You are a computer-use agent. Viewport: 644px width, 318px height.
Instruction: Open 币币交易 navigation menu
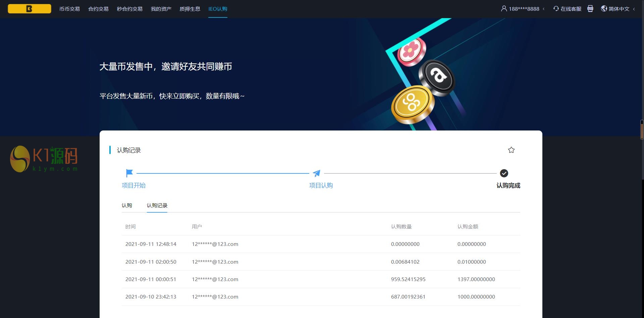pos(69,9)
